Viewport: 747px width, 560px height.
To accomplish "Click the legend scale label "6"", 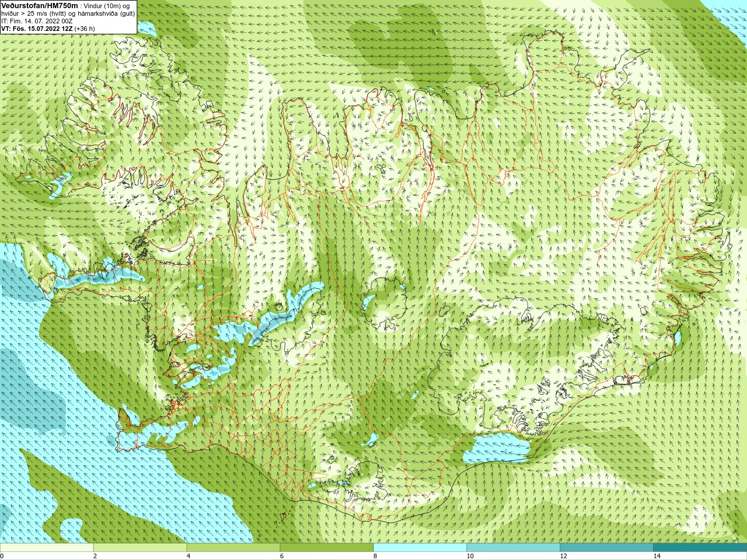I will pos(282,556).
